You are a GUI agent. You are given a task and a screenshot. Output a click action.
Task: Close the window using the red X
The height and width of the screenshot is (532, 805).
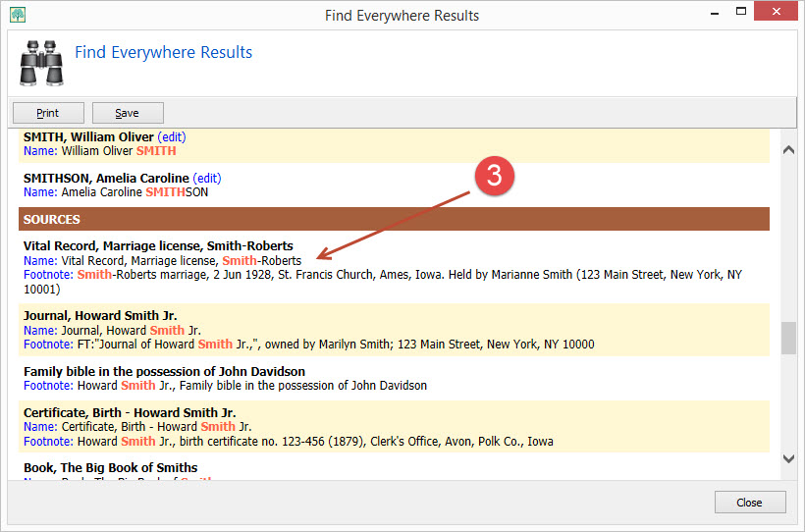pyautogui.click(x=776, y=11)
